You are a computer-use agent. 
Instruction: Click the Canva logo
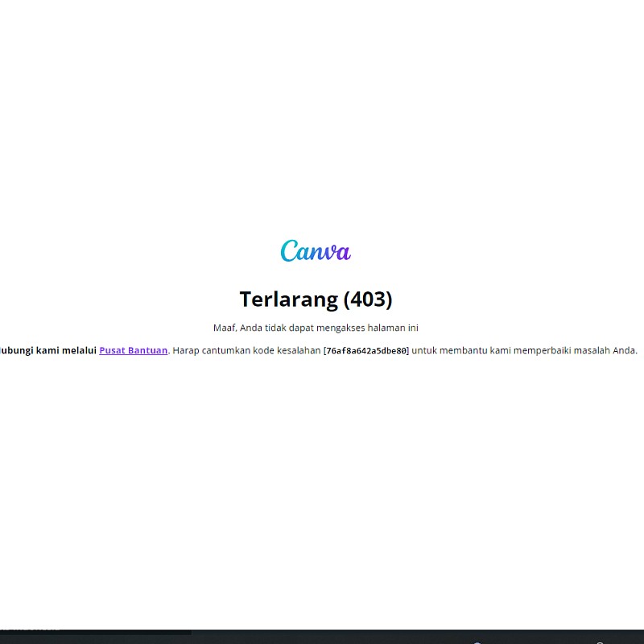pyautogui.click(x=316, y=251)
